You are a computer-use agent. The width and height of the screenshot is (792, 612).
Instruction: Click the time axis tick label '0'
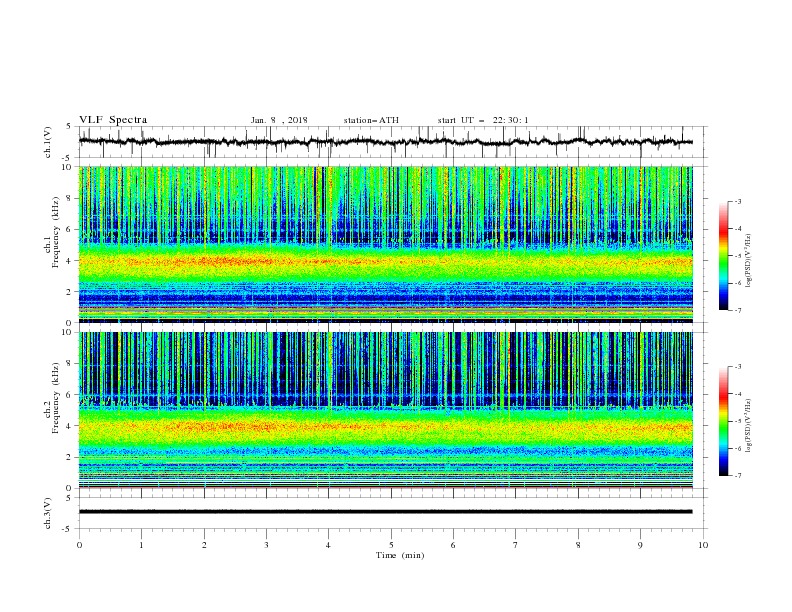point(79,545)
